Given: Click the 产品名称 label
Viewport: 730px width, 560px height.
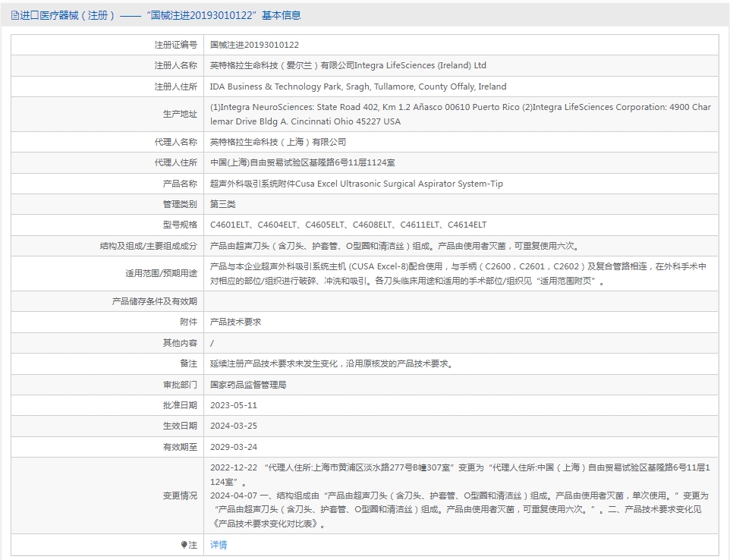Looking at the screenshot, I should (x=180, y=184).
